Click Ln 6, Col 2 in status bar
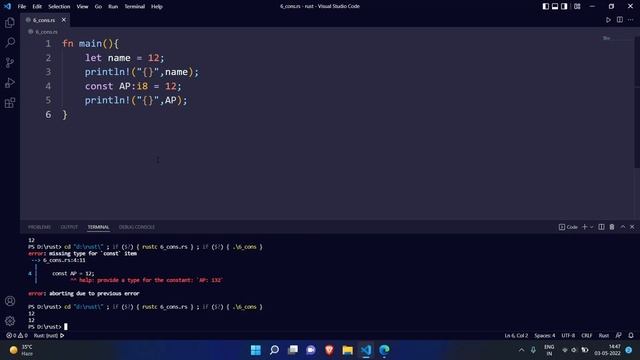 tap(516, 336)
